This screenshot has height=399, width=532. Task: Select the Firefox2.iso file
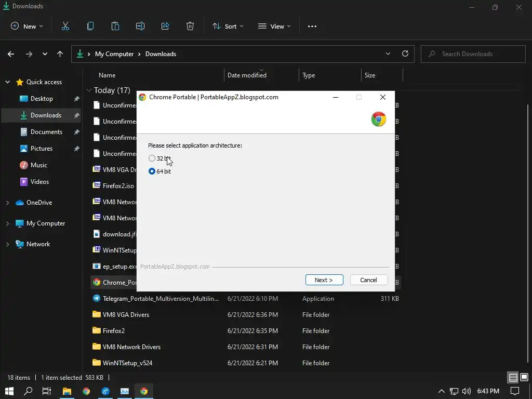(118, 186)
